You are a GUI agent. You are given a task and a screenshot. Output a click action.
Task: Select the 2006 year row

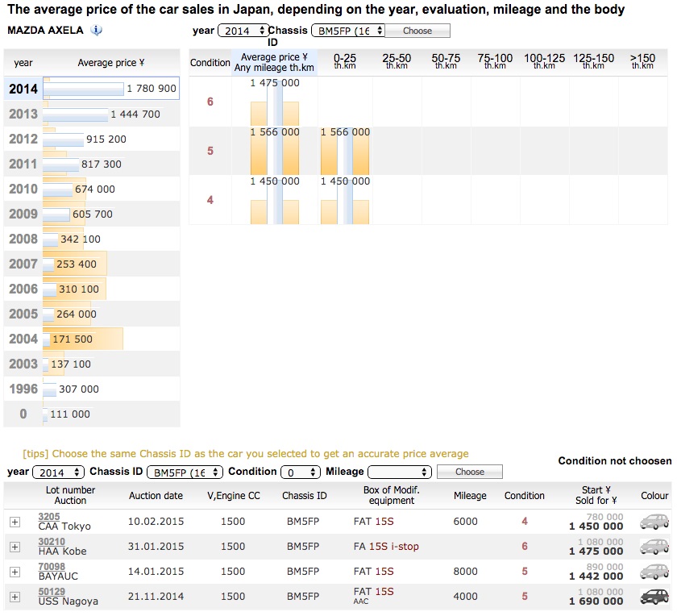(x=92, y=289)
